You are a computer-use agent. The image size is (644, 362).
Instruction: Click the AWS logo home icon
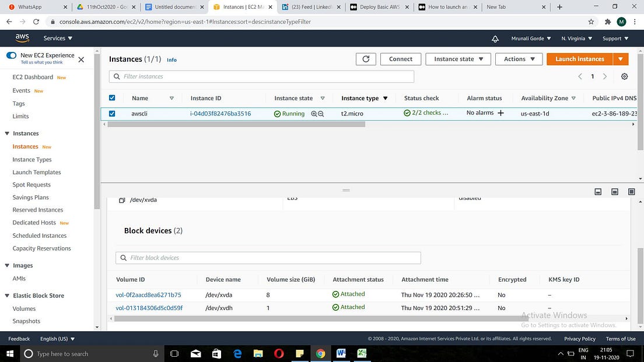[x=22, y=38]
